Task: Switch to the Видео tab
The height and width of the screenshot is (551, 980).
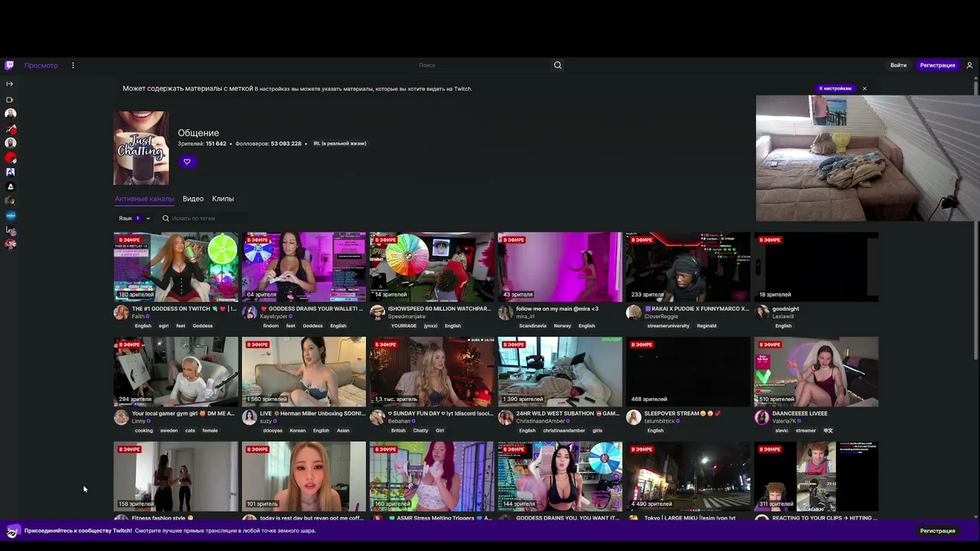Action: pyautogui.click(x=193, y=199)
